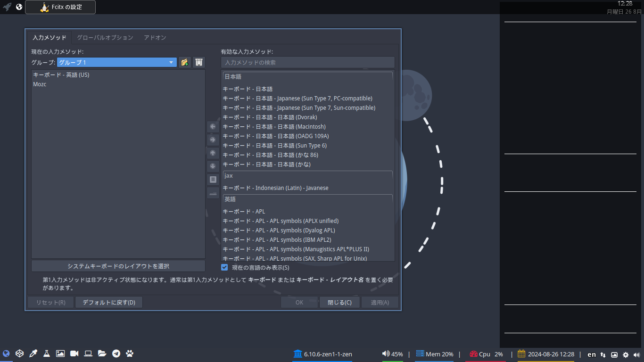
Task: Select APL symbols (Manugistics APL*PLUS II) entry
Action: pyautogui.click(x=307, y=249)
